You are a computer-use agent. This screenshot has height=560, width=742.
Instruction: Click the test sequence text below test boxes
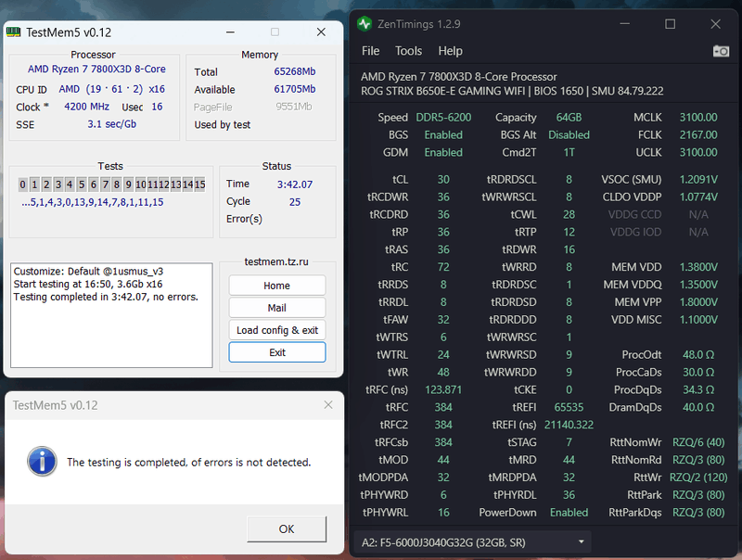tap(92, 202)
